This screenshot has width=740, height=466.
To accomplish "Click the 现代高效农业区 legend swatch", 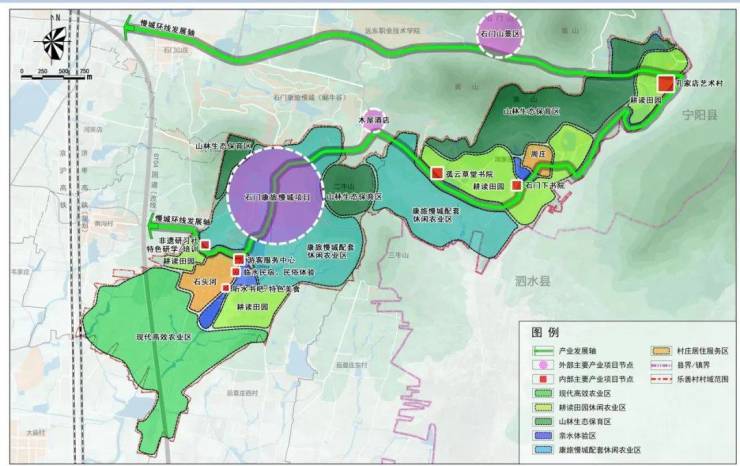I will pyautogui.click(x=543, y=393).
